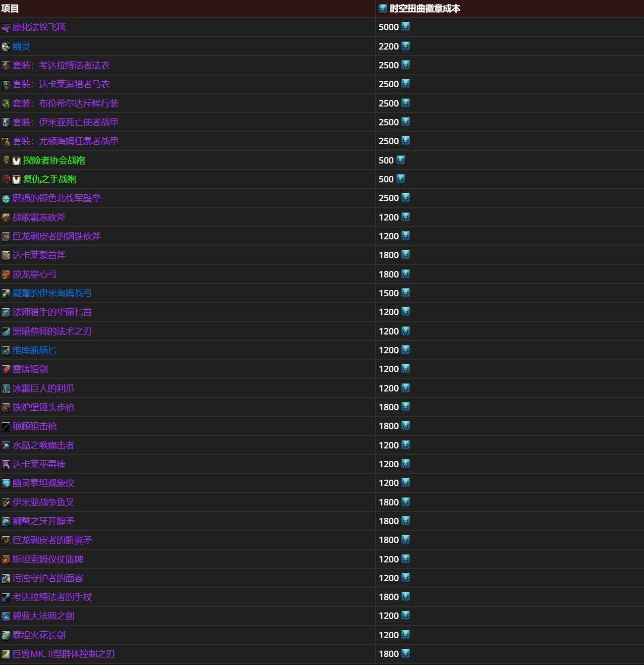The width and height of the screenshot is (644, 665).
Task: Click icon beside 冰霜巨人的利爪
Action: (x=6, y=389)
